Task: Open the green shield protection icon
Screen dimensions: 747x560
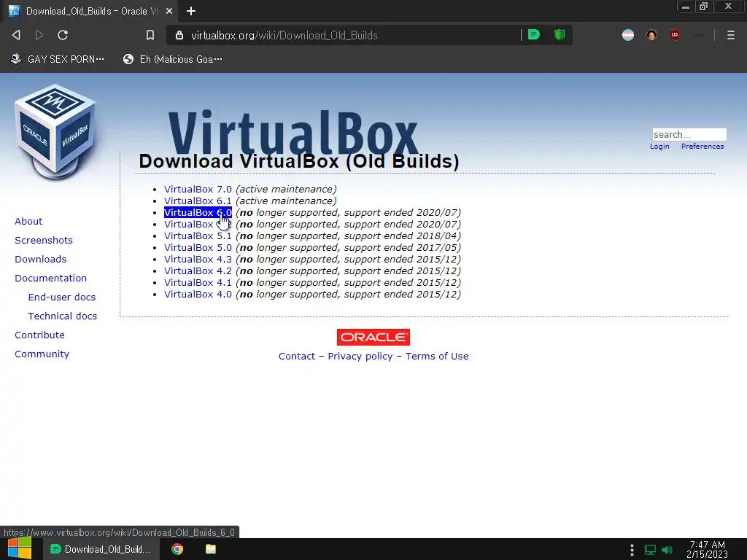Action: [x=560, y=35]
